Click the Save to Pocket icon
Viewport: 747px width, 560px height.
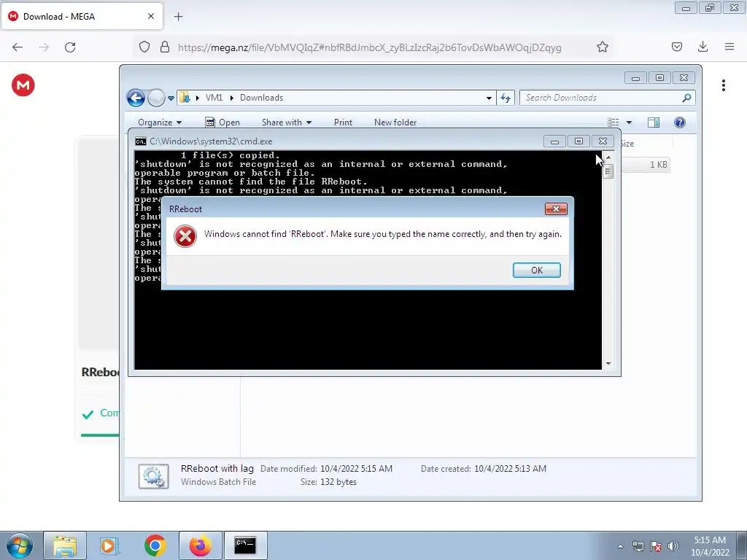676,47
